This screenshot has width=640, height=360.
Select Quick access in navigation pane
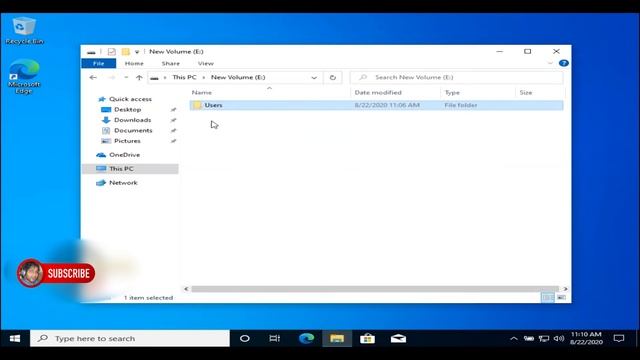(130, 99)
